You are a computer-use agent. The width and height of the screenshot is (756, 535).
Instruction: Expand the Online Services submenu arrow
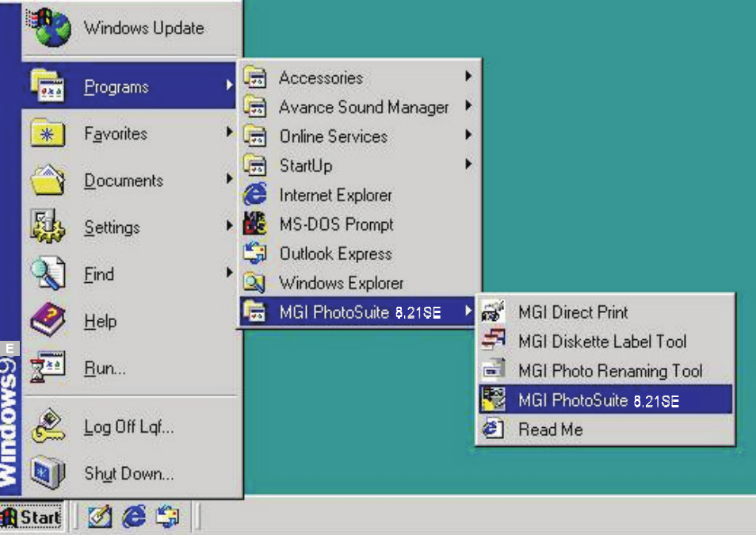(x=468, y=135)
